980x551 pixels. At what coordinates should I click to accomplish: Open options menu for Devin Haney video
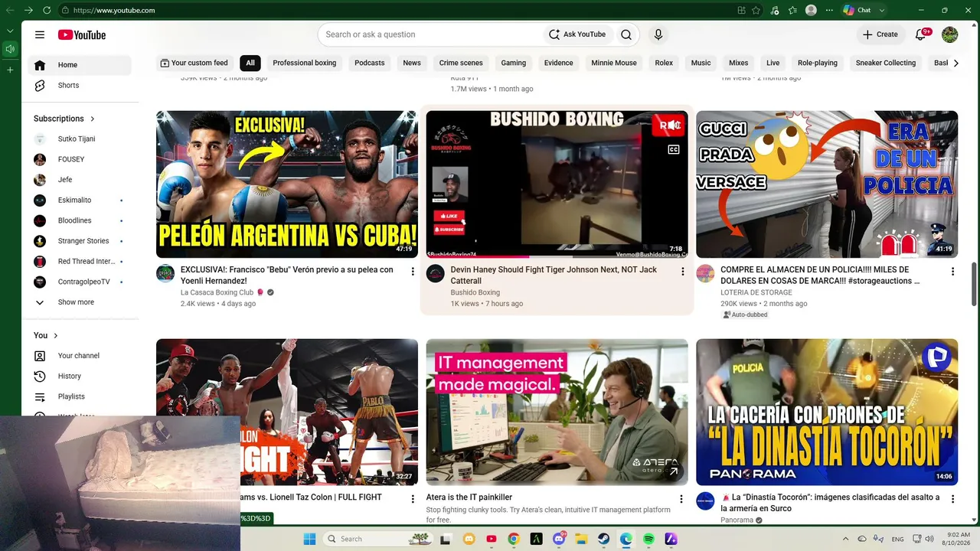pyautogui.click(x=683, y=272)
